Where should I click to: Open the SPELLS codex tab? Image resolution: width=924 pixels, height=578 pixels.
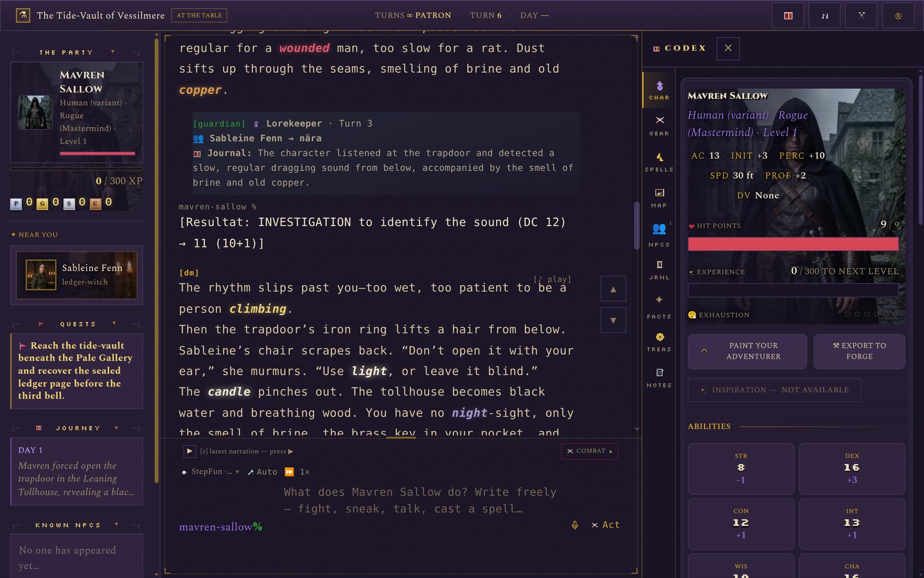coord(659,162)
